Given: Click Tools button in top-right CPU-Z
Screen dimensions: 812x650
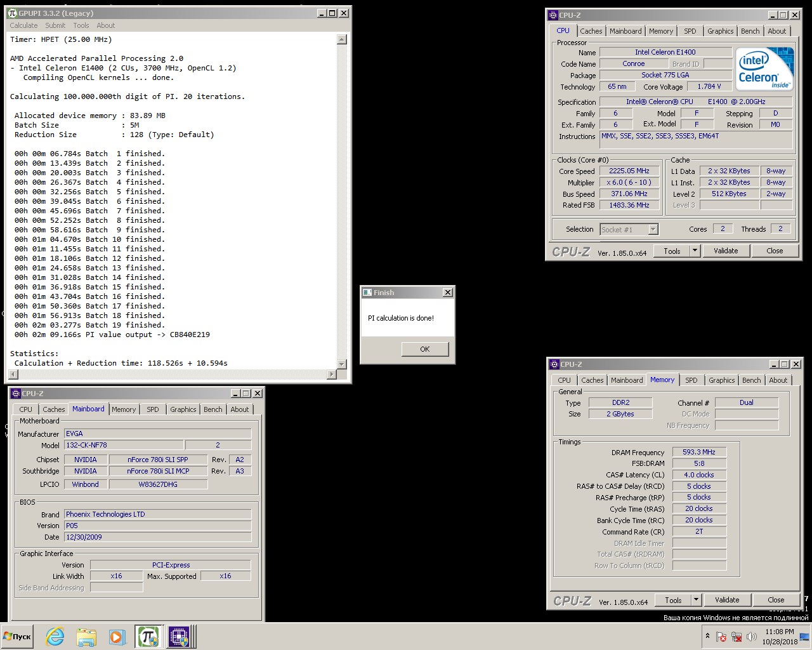Looking at the screenshot, I should 672,251.
